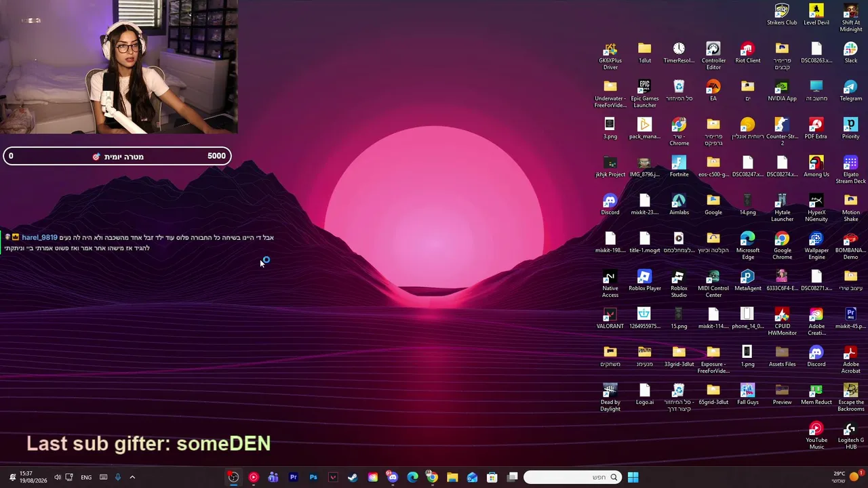Screen dimensions: 868x488
Task: Open Roblox Studio desktop icon
Action: 679,283
